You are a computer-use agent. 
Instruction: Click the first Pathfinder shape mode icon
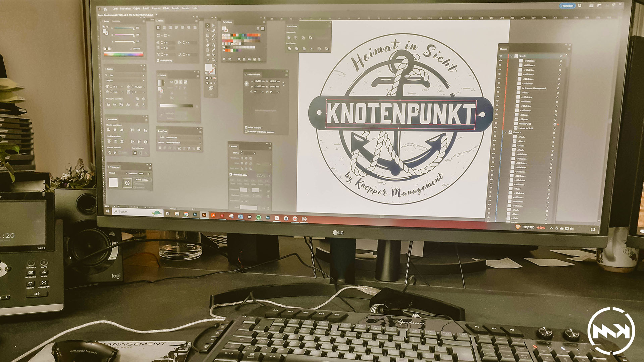tap(289, 38)
